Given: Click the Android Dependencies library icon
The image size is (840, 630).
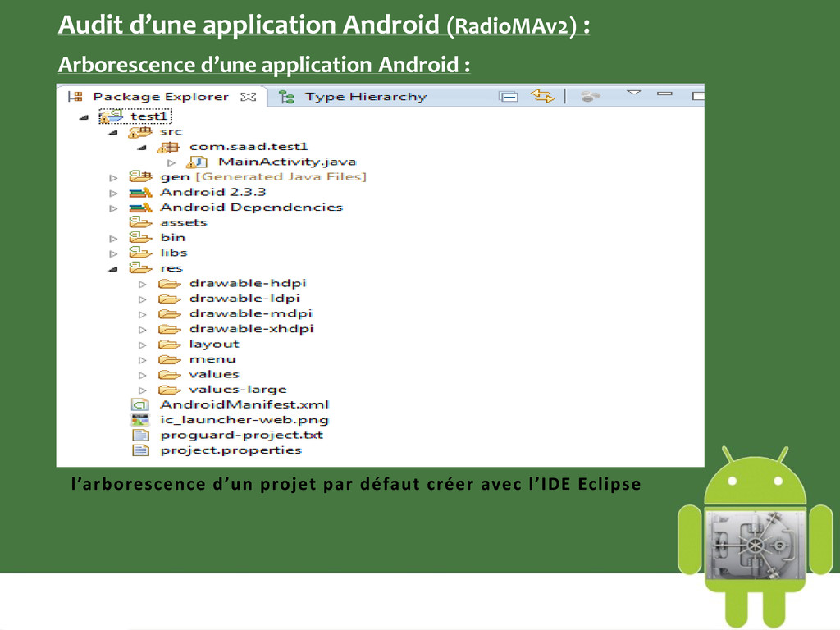Looking at the screenshot, I should coord(140,208).
